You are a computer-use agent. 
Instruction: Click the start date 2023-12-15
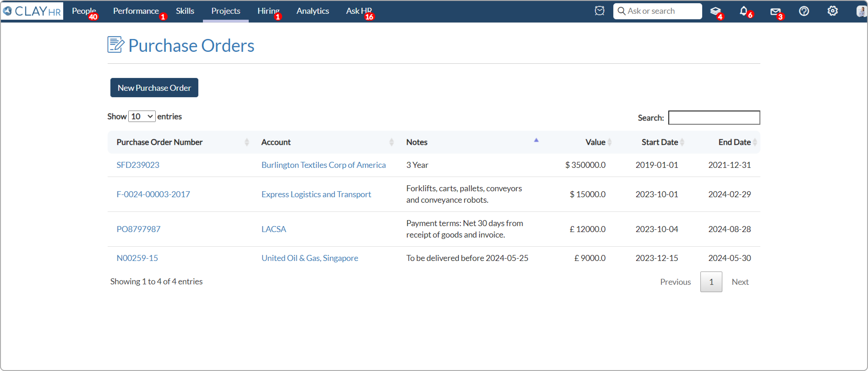coord(657,258)
